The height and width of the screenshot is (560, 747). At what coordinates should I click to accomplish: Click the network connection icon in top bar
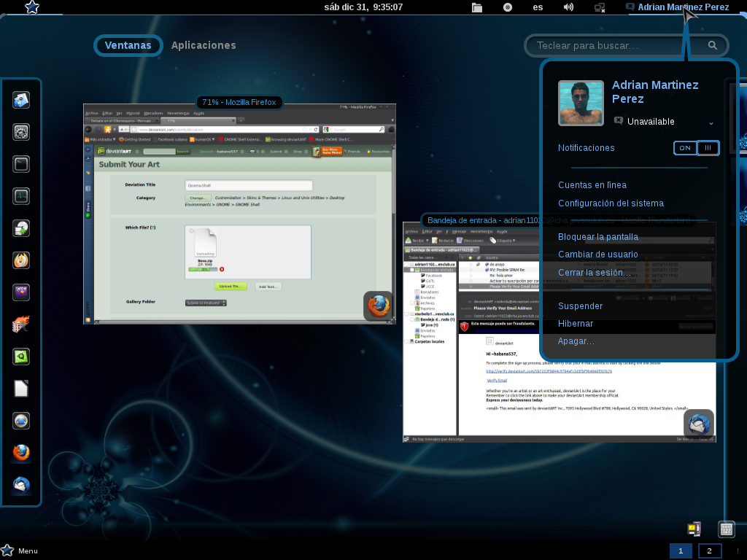pyautogui.click(x=600, y=7)
